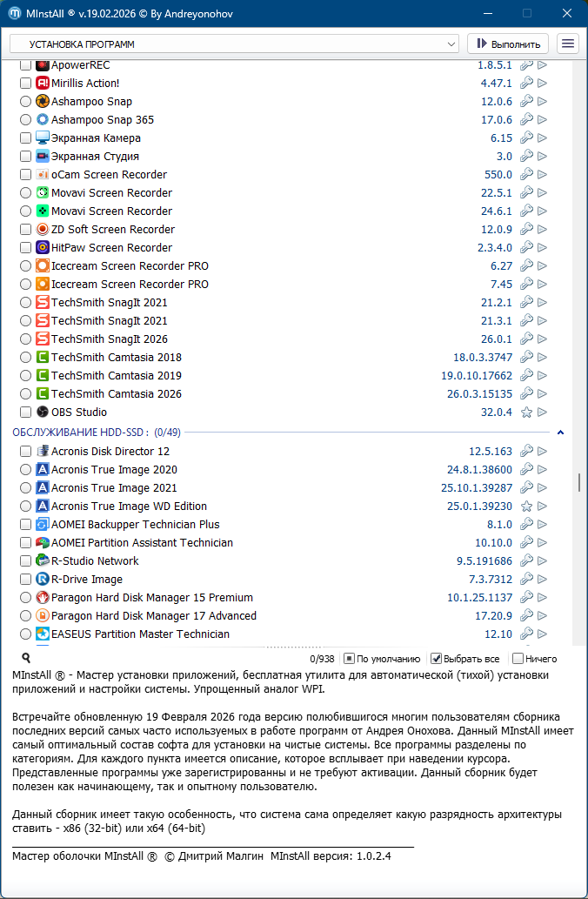Click the star icon next to OBS Studio
588x899 pixels.
pos(526,413)
